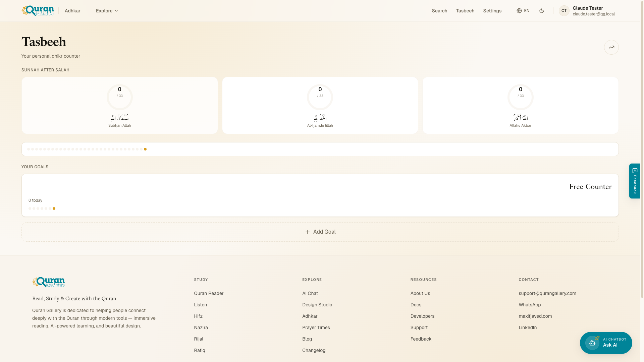The width and height of the screenshot is (644, 362).
Task: Open the language selector EN
Action: [x=523, y=11]
